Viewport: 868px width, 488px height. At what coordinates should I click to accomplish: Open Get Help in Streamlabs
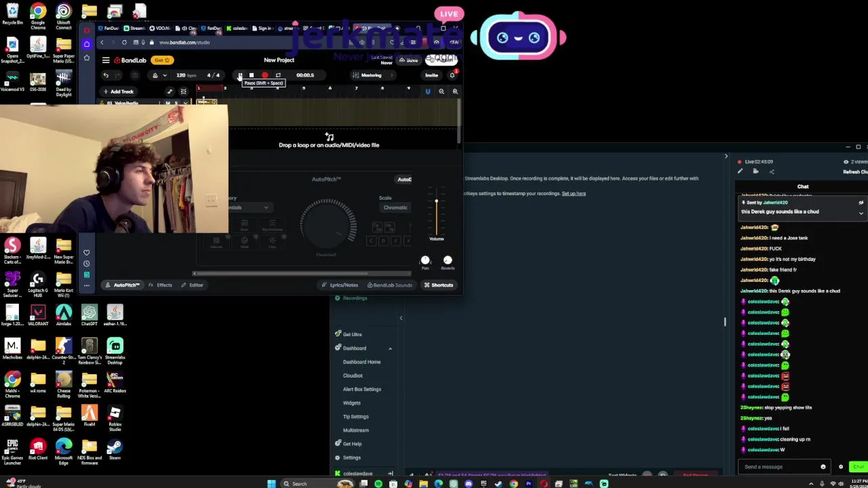click(x=349, y=444)
